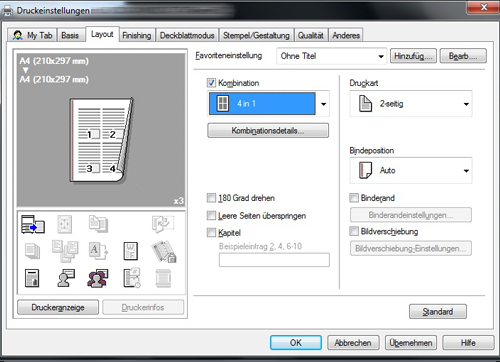Enable the Kapitel checkbox
Screen dimensions: 500x362
(211, 232)
